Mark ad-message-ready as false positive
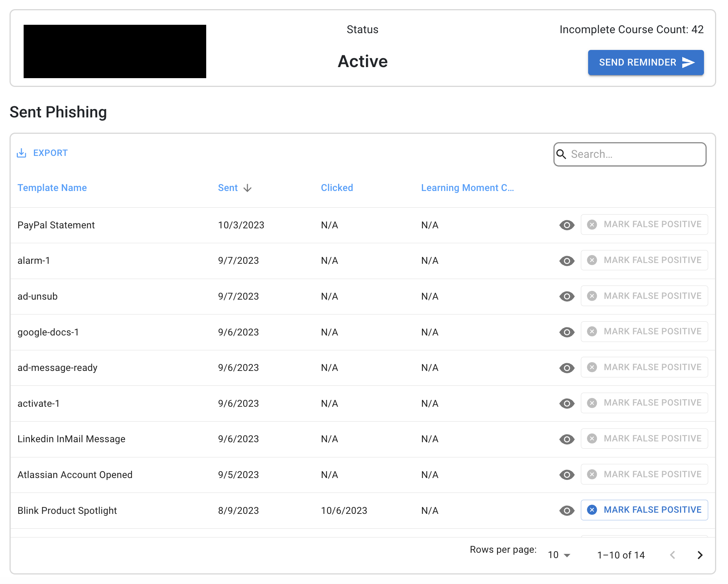This screenshot has height=584, width=728. tap(644, 367)
